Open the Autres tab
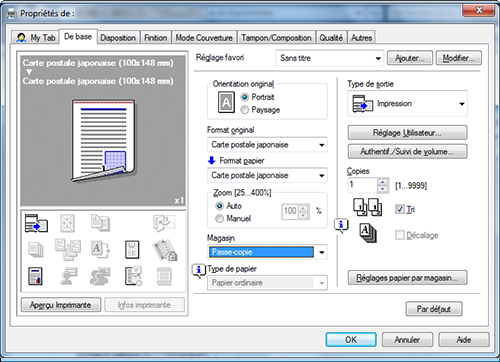Image resolution: width=500 pixels, height=362 pixels. [362, 38]
